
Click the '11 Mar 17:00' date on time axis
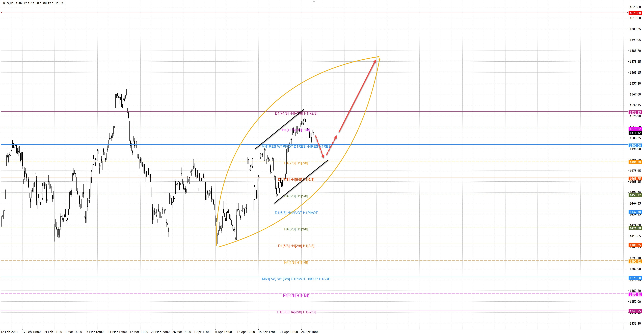117,332
